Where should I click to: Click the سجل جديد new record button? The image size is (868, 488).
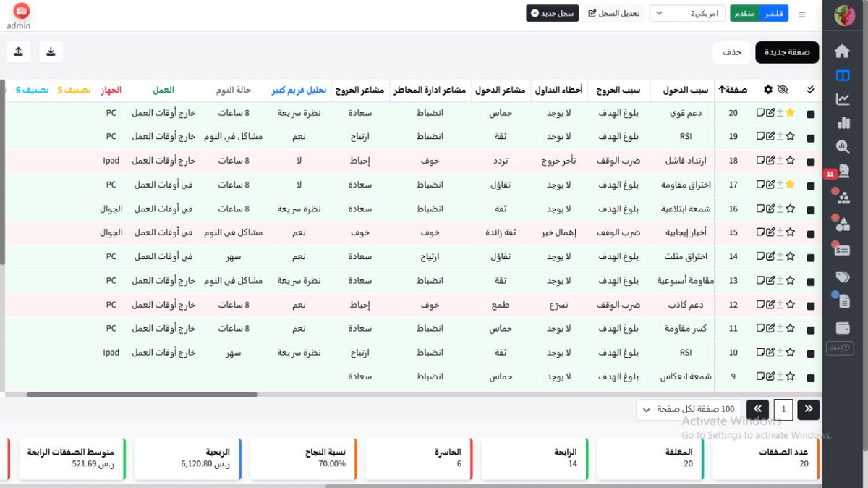pos(553,14)
